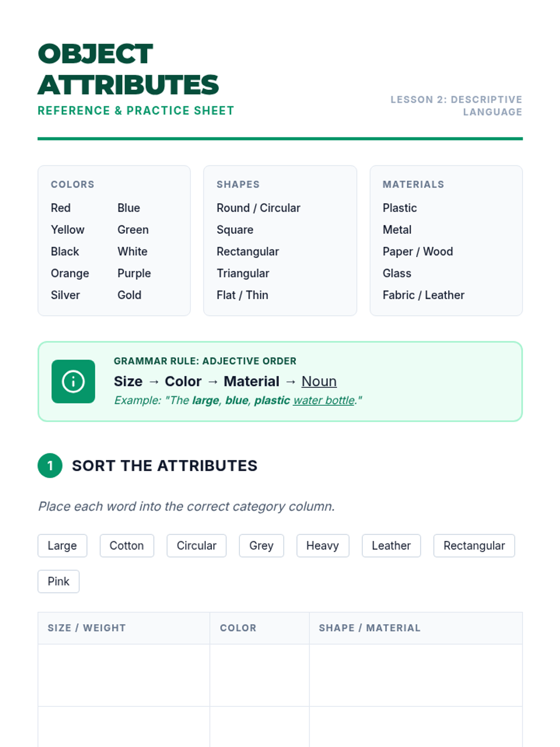The image size is (560, 747).
Task: Click the info icon in grammar rule box
Action: [x=73, y=381]
